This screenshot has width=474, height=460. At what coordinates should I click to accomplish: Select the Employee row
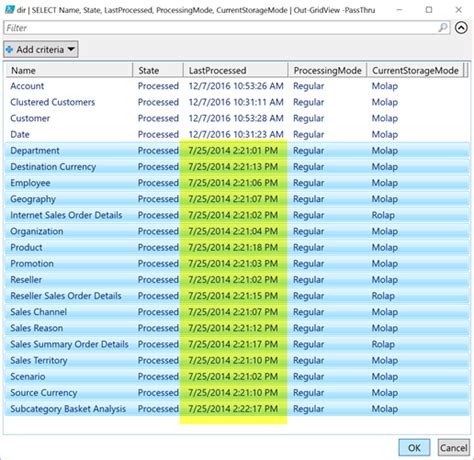[237, 183]
